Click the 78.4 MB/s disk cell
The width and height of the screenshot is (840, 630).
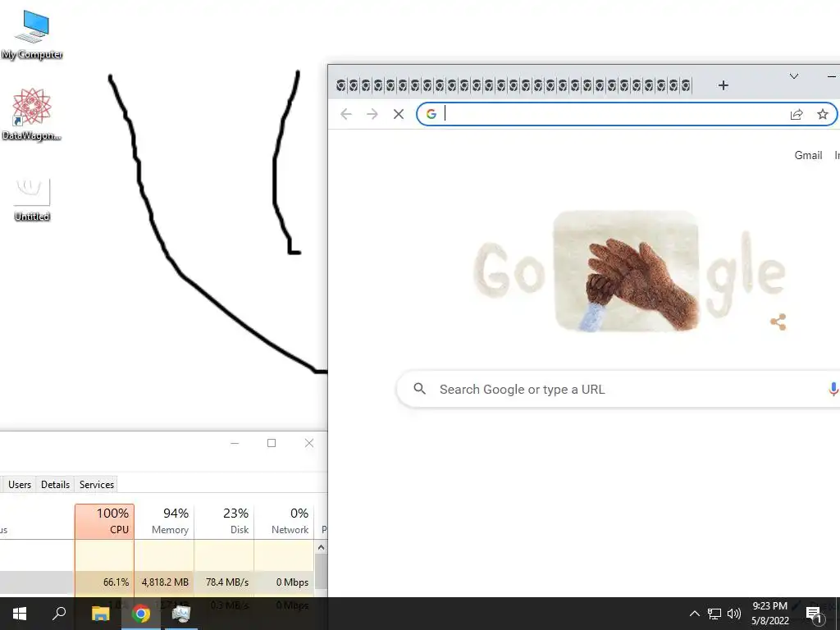pyautogui.click(x=224, y=582)
